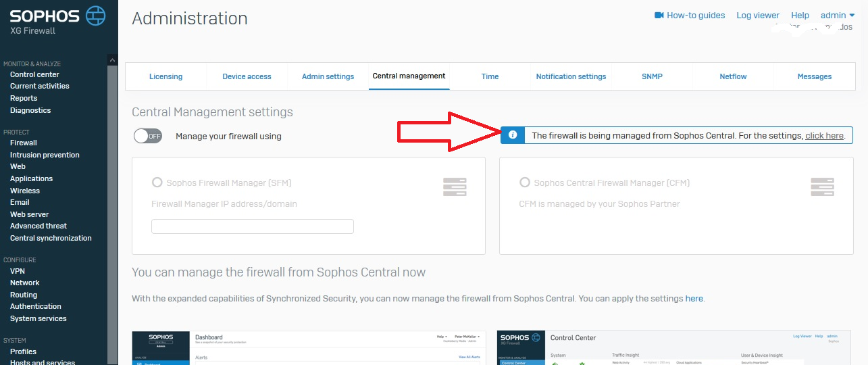Select the Central management tab
The width and height of the screenshot is (868, 365).
click(409, 76)
